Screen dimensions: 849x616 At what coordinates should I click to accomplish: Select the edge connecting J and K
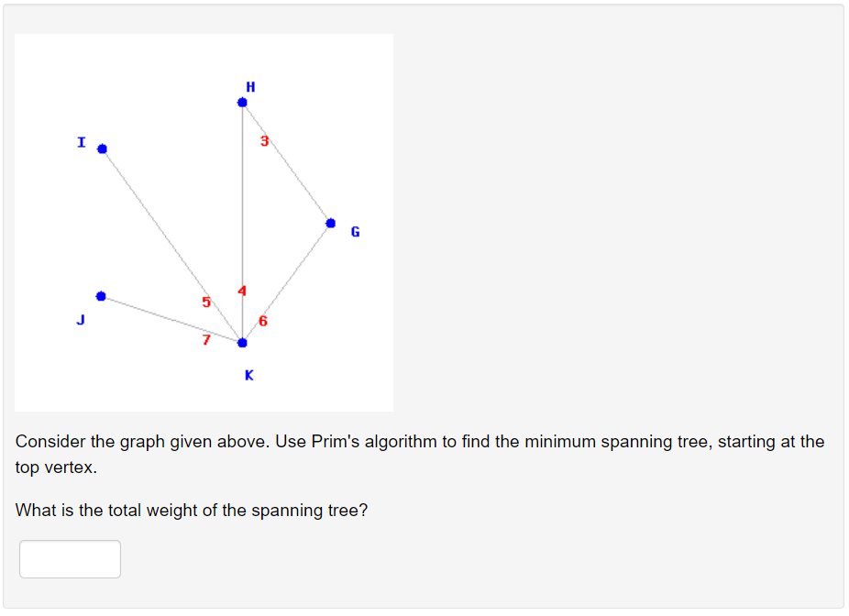(x=170, y=318)
